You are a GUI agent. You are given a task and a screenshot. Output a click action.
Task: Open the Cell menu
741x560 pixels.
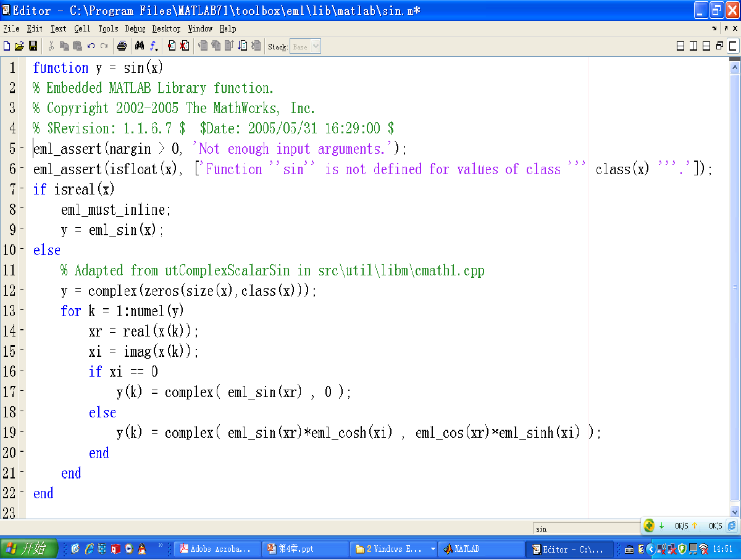pos(82,28)
